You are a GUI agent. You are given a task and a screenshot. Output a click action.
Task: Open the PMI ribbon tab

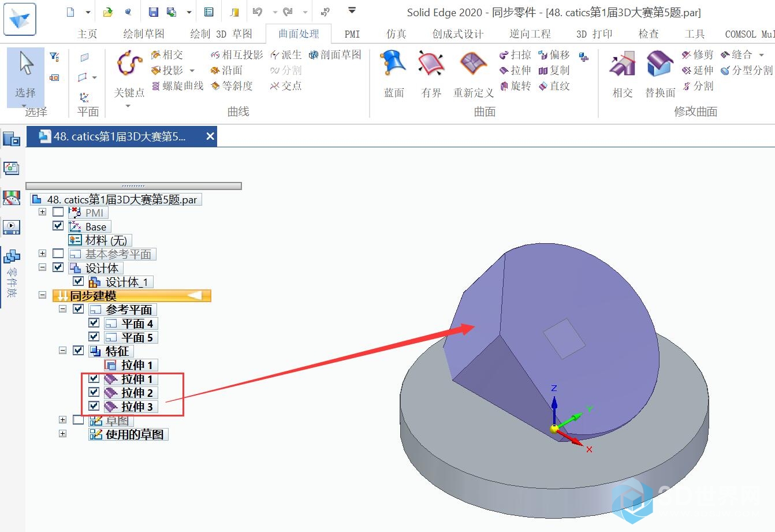(x=352, y=34)
